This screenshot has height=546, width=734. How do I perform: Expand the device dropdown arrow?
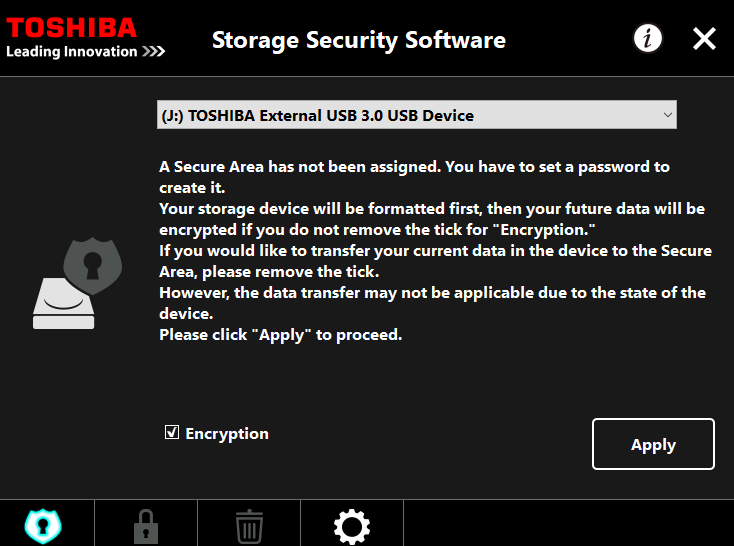668,115
